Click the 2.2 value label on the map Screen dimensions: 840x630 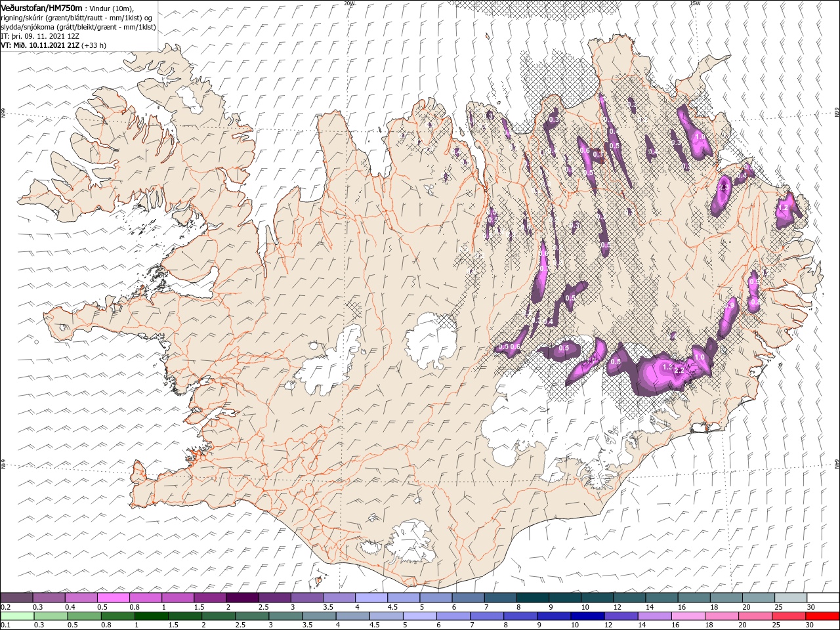click(680, 371)
